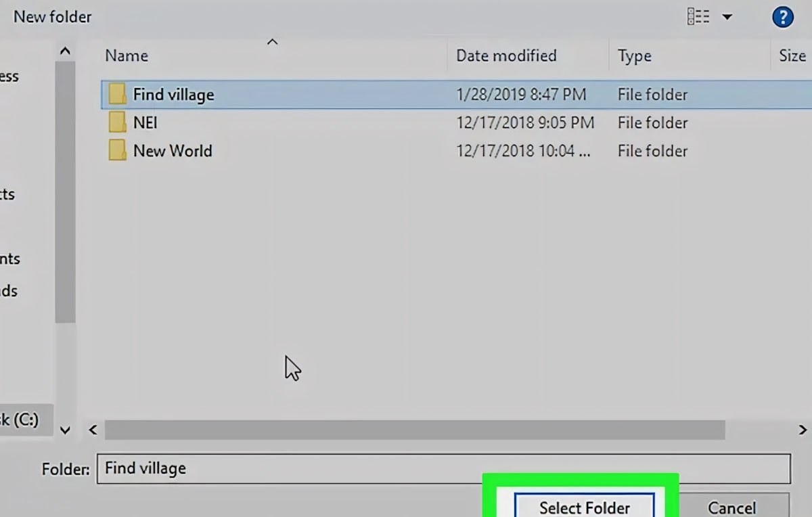Click date 12/17/2018 9:05 PM

click(525, 122)
